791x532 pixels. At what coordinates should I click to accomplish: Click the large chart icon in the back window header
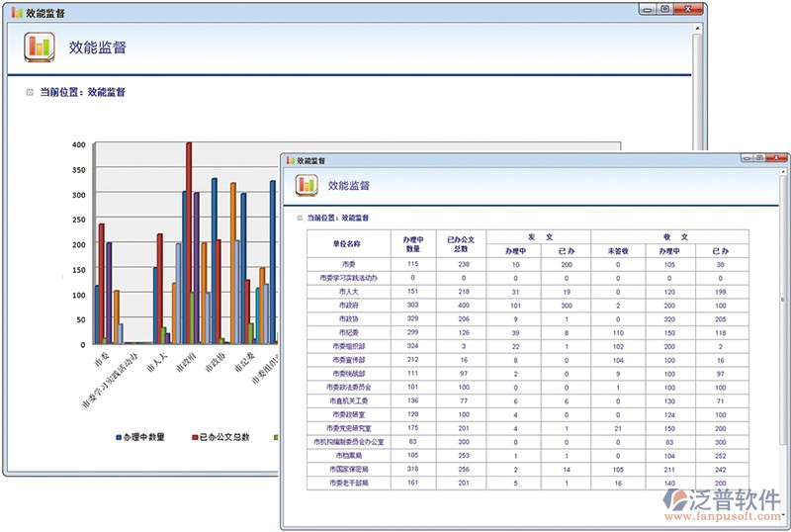[x=39, y=46]
